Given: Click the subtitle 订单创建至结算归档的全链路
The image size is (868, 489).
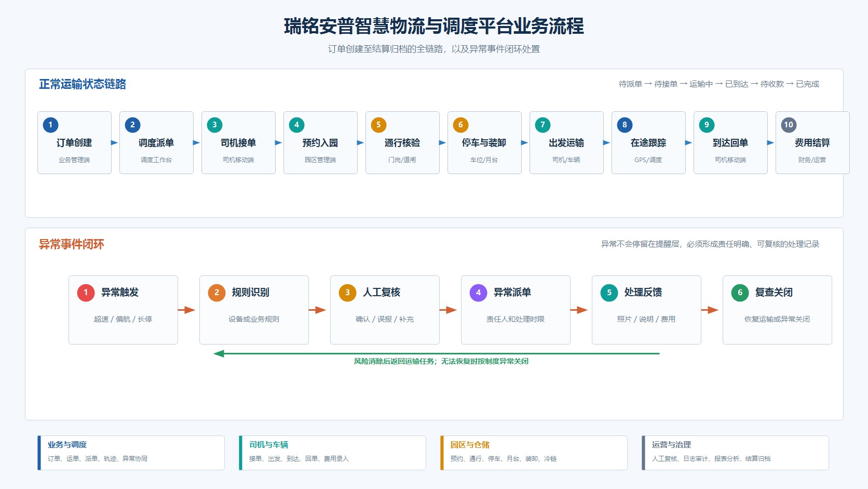Looking at the screenshot, I should click(385, 49).
